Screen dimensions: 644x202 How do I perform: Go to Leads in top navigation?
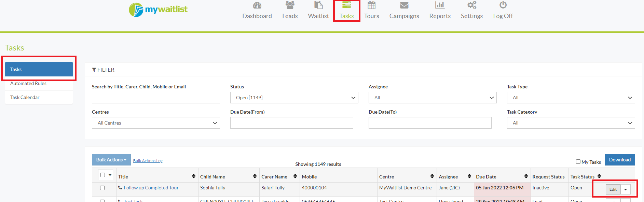pos(290,16)
